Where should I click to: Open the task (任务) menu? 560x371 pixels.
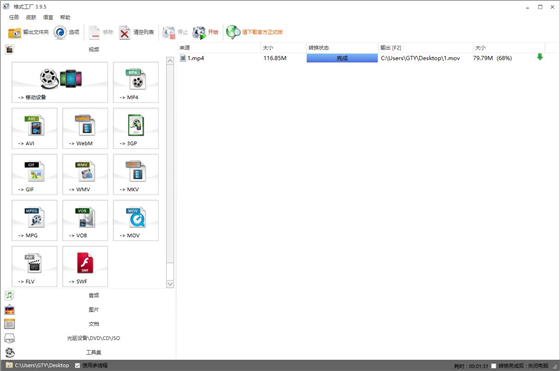[x=14, y=17]
